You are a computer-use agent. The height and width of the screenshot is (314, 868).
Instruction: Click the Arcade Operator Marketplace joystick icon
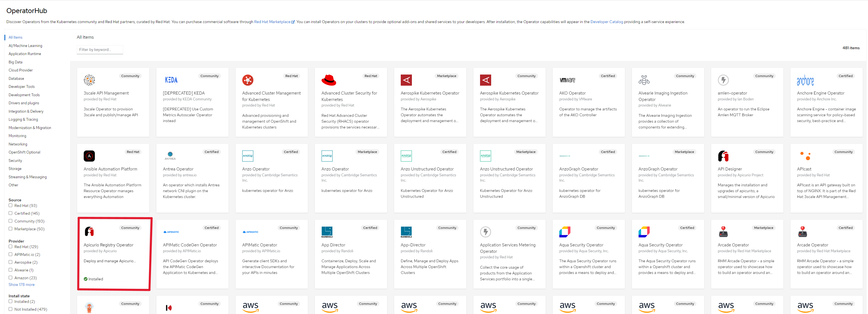(723, 231)
